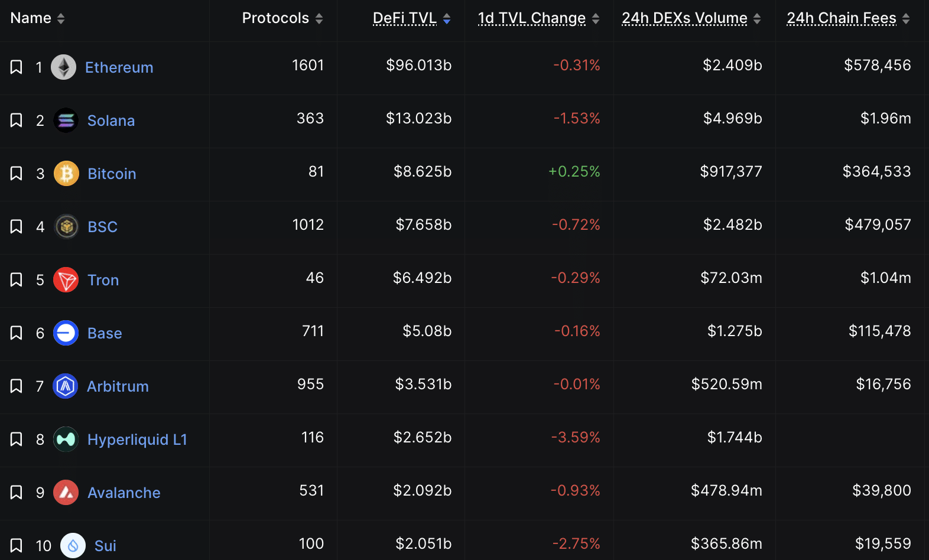Click the Solana chain logo
Screen dimensions: 929x560
66,121
